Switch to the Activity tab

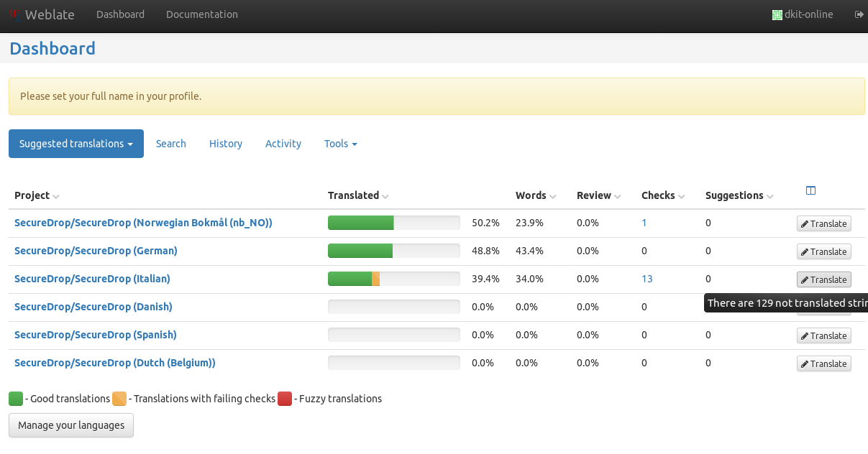[x=283, y=144]
